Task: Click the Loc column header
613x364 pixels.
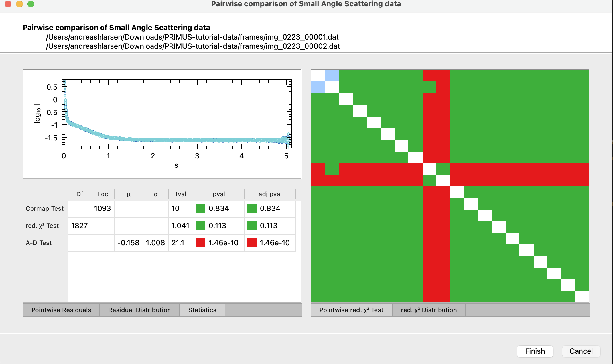Action: tap(103, 194)
